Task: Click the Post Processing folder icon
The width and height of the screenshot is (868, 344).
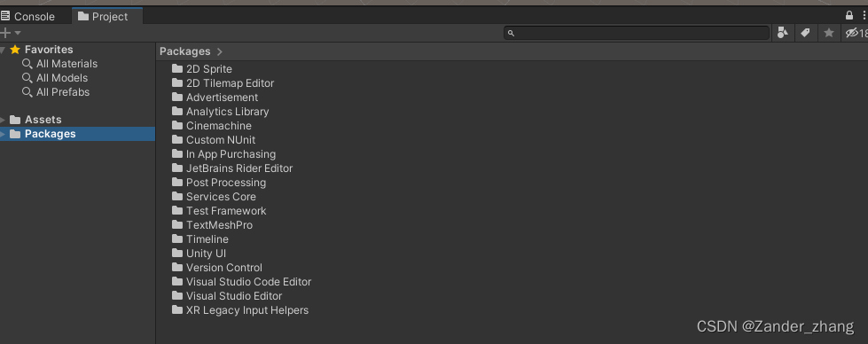Action: [x=177, y=182]
